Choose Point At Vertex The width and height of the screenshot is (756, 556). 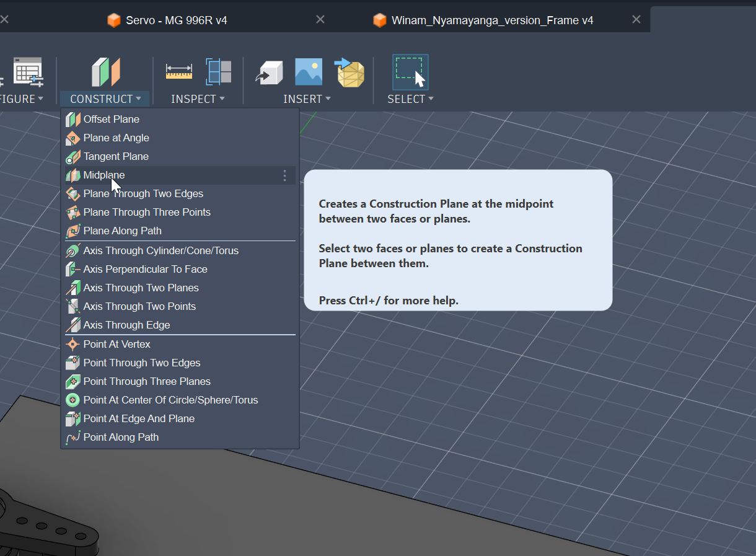click(x=180, y=344)
